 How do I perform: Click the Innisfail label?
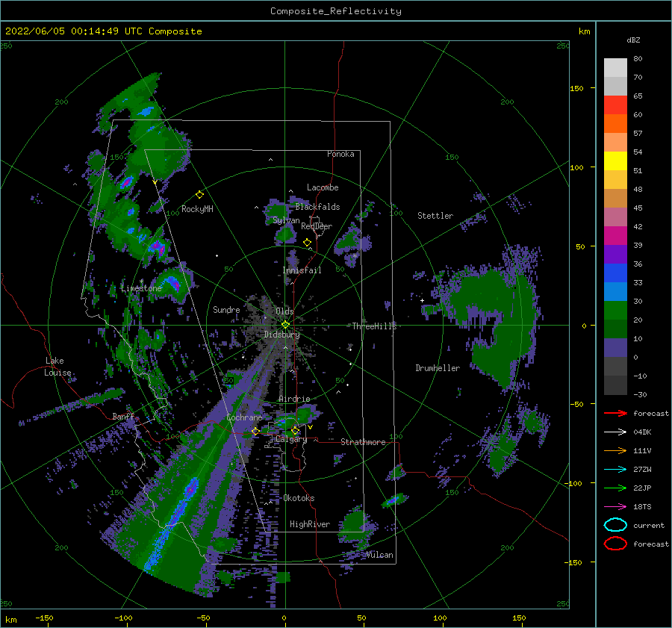pos(302,270)
